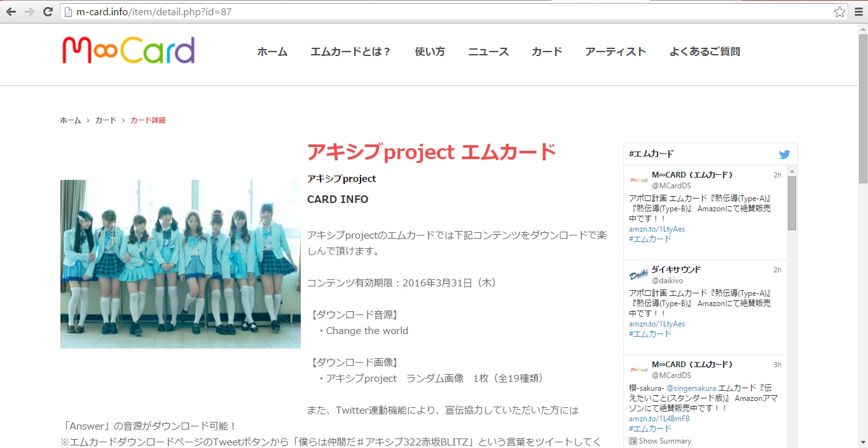Click ホーム in the breadcrumb
Viewport: 868px width, 448px height.
pos(71,120)
